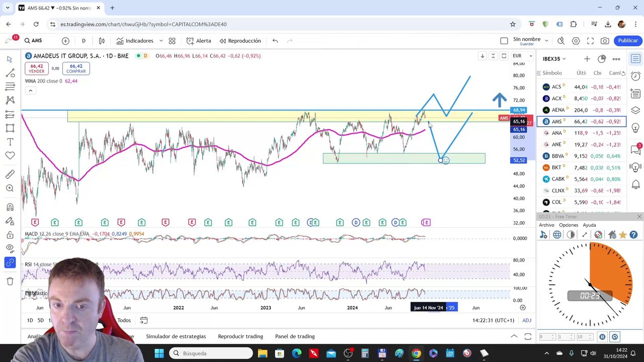Open chart settings hexagon icon
Image resolution: width=644 pixels, height=362 pixels.
pyautogui.click(x=576, y=41)
